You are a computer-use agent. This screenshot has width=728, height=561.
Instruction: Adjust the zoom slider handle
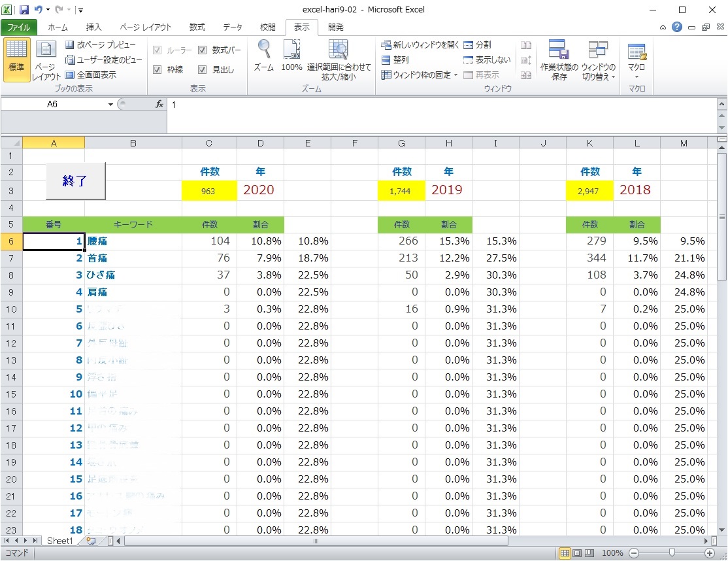pos(672,552)
